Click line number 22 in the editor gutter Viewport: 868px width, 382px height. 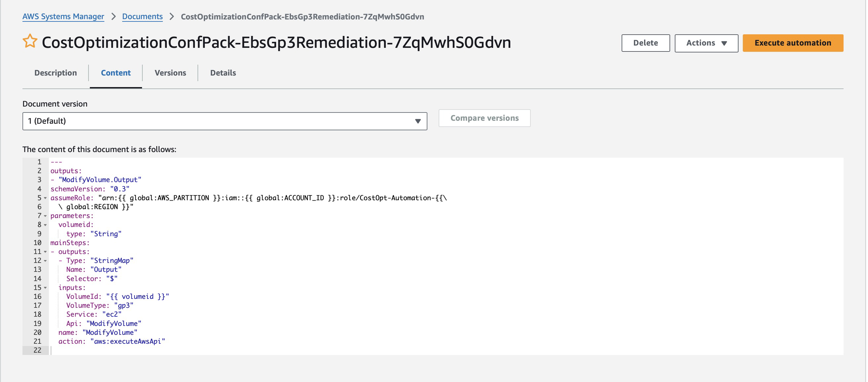[x=37, y=350]
